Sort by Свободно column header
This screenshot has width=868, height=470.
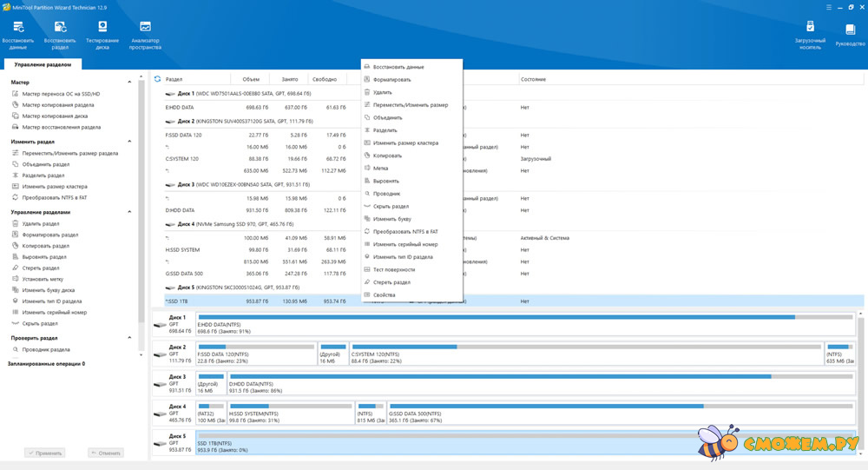325,79
